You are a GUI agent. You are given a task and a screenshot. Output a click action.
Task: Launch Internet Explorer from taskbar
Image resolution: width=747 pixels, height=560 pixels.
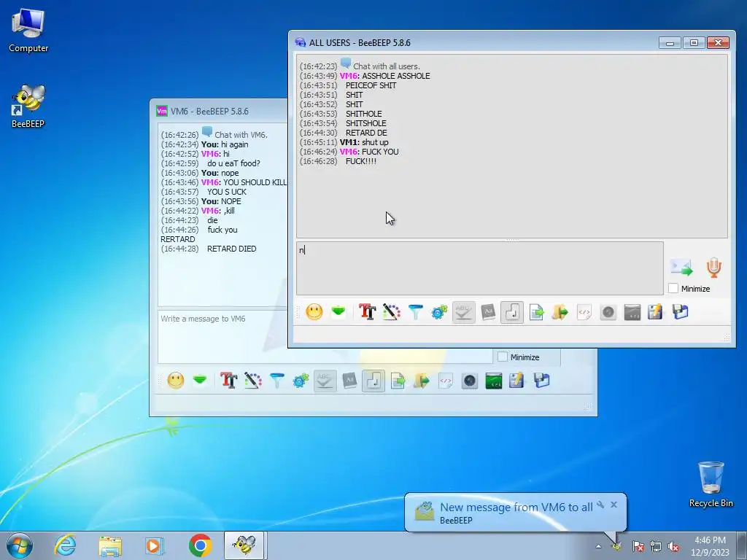pos(64,545)
